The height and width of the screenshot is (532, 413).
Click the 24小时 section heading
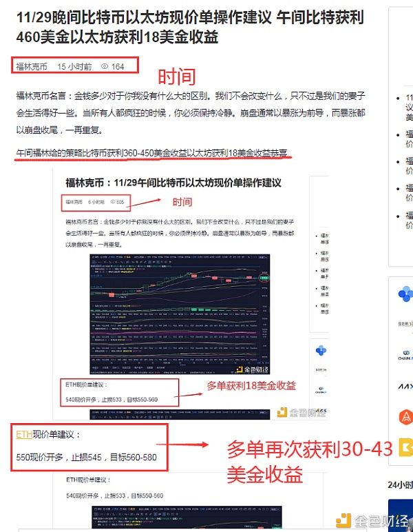(400, 485)
